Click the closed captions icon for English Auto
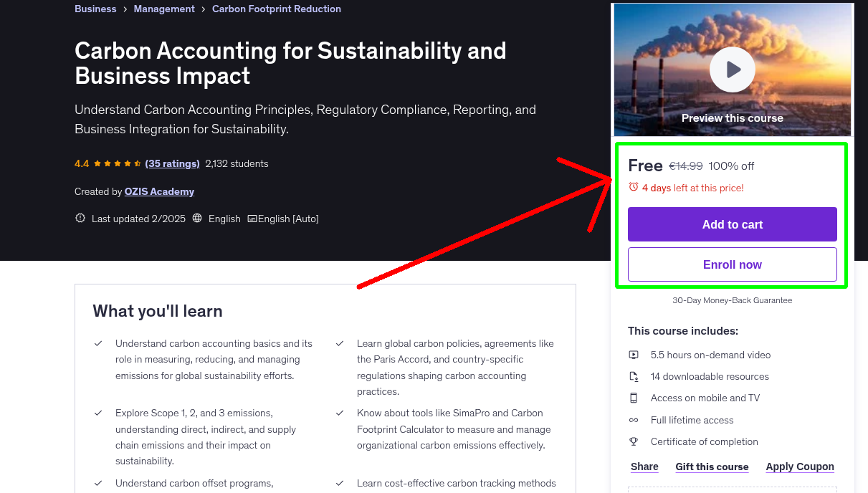 [x=252, y=218]
